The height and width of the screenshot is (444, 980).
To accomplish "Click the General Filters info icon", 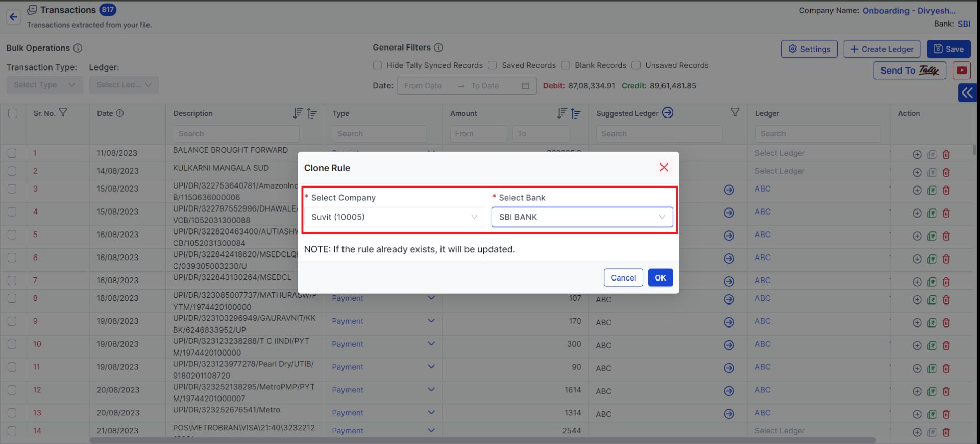I will (438, 48).
